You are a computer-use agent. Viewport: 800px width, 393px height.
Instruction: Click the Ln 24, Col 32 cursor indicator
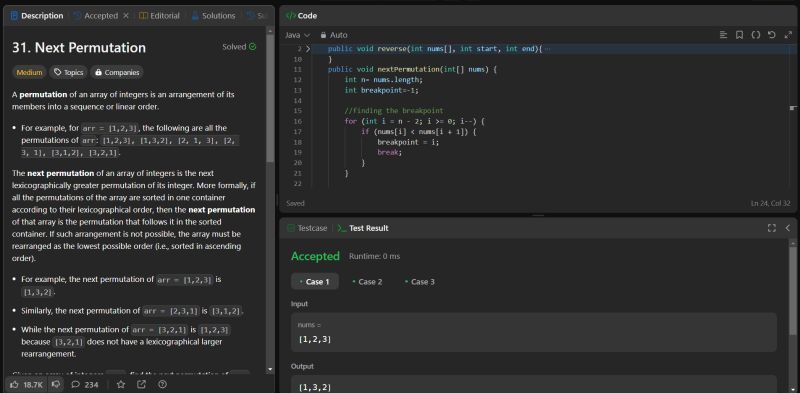[770, 203]
